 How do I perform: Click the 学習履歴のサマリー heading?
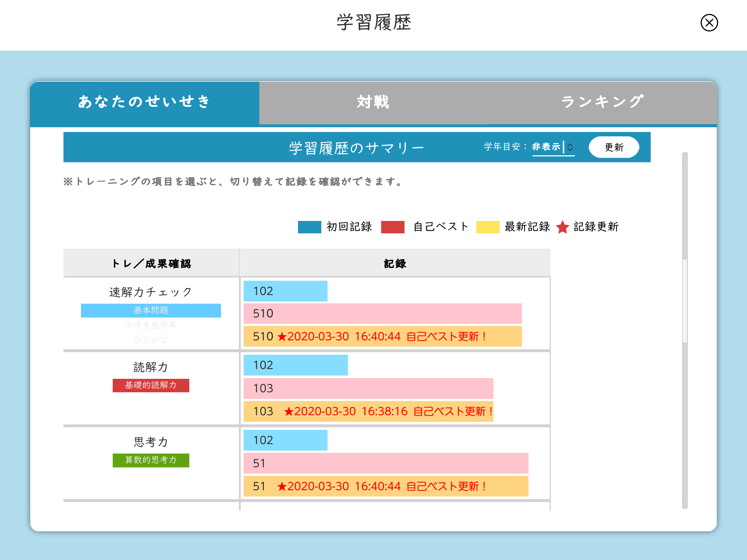(357, 148)
